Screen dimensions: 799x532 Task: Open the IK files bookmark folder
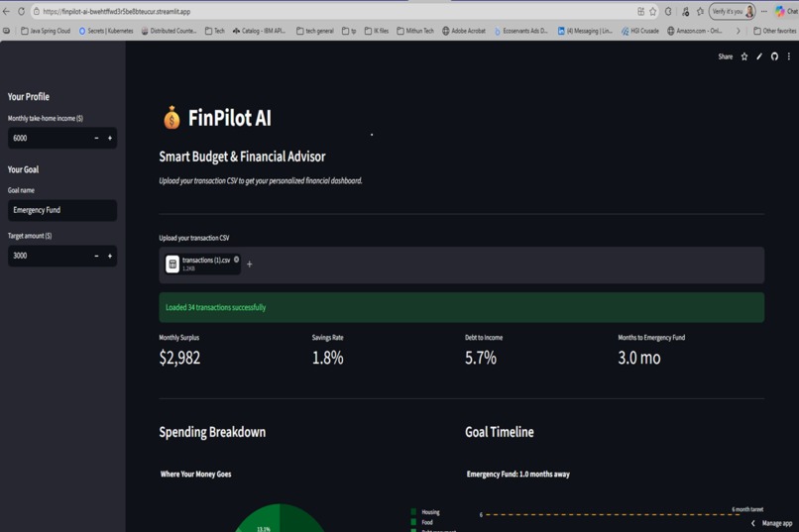pyautogui.click(x=377, y=31)
